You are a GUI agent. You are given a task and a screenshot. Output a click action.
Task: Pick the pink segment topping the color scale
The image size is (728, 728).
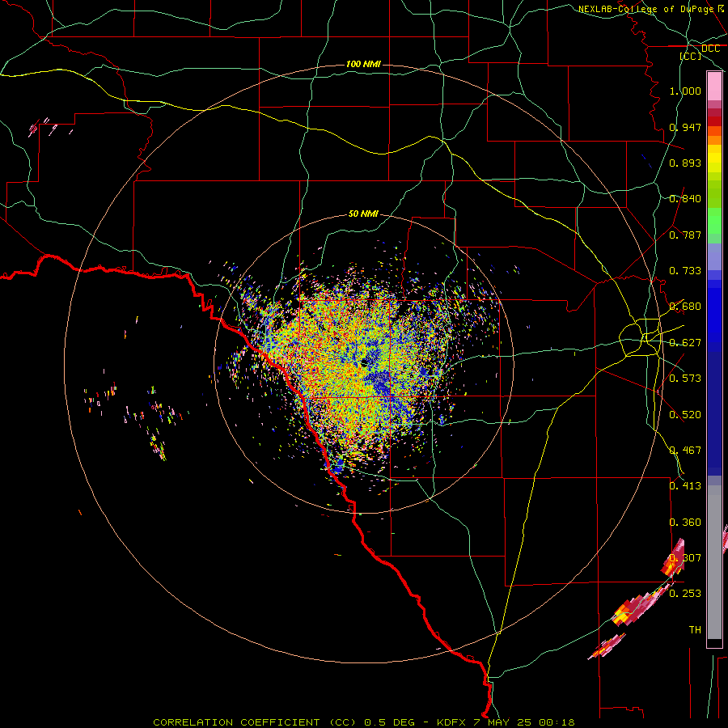(714, 87)
